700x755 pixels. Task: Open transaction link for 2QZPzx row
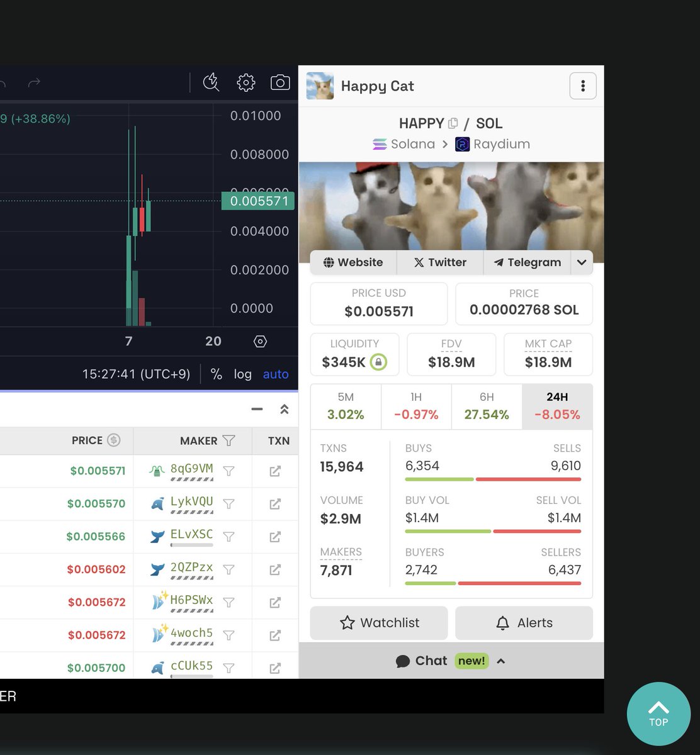coord(275,569)
